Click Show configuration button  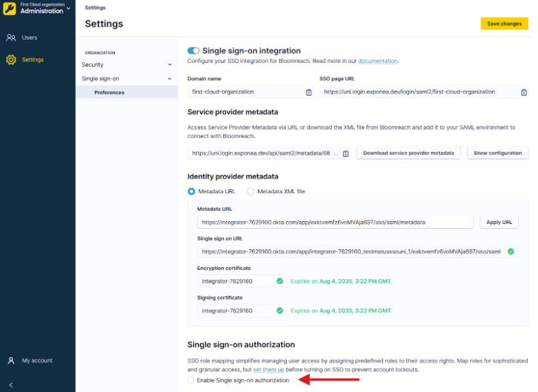pyautogui.click(x=498, y=153)
